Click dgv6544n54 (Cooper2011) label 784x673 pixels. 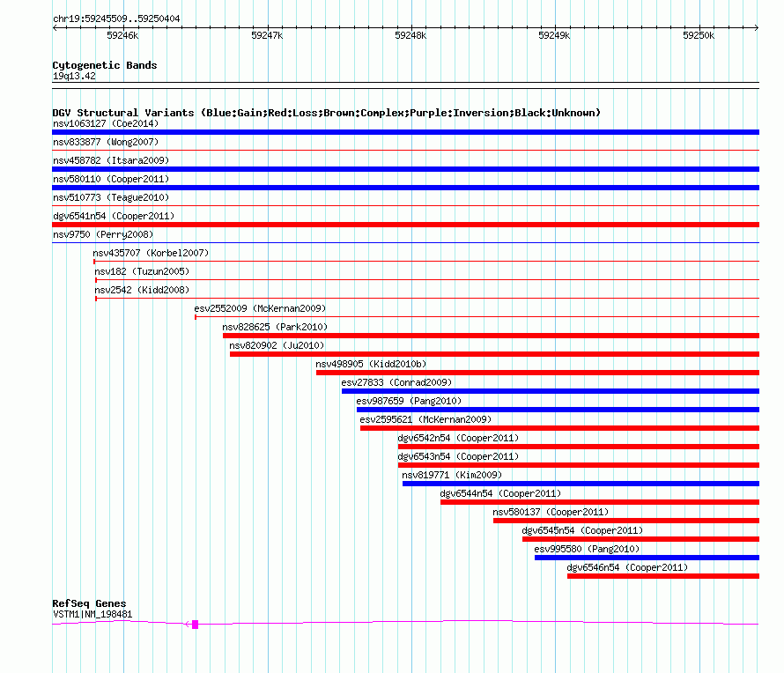500,493
